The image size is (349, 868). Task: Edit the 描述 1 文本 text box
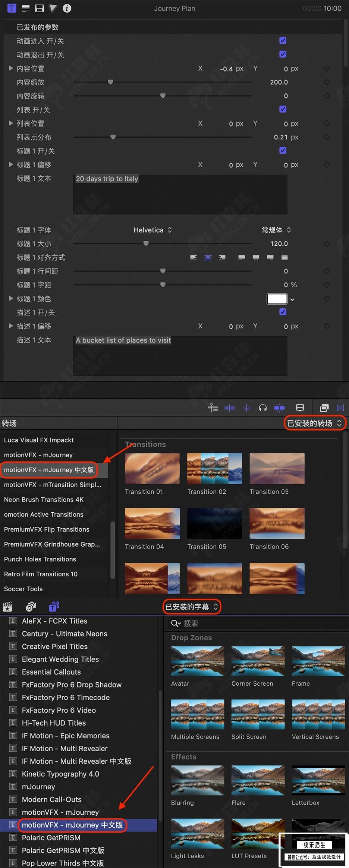(180, 356)
